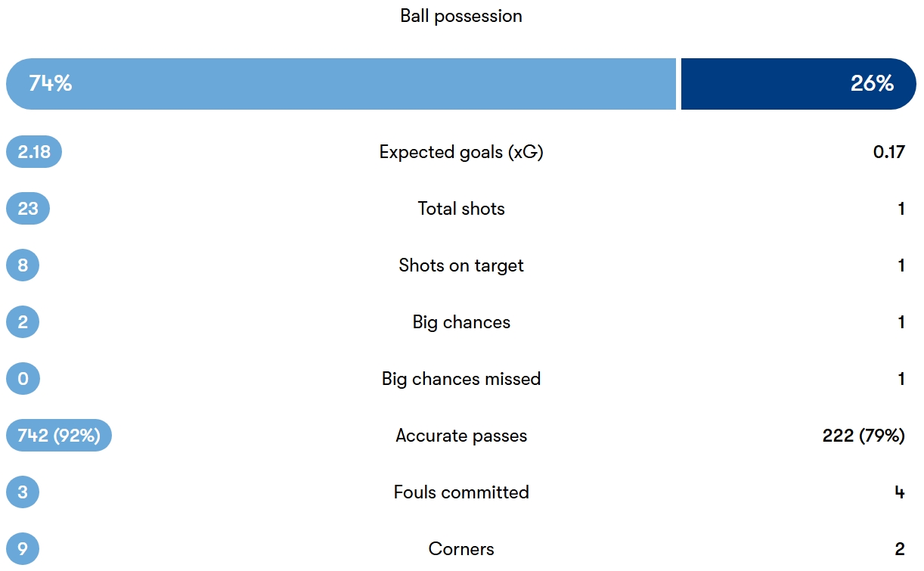This screenshot has height=571, width=924.
Task: Click the 9 corners badge
Action: (x=23, y=549)
